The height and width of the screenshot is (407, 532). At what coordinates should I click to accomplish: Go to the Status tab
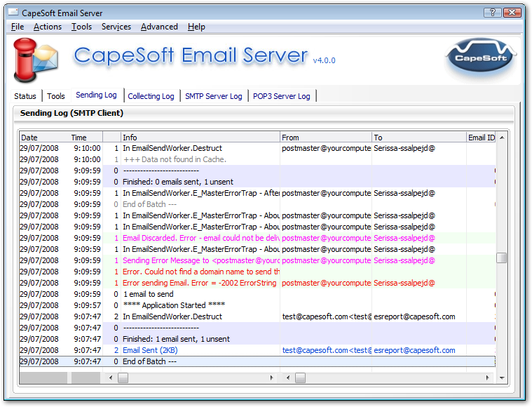pos(25,96)
